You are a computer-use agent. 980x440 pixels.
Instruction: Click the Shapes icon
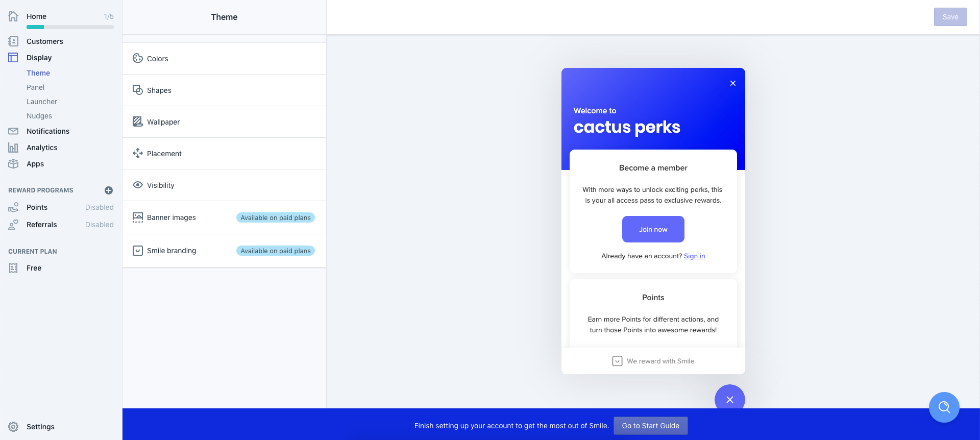pyautogui.click(x=138, y=90)
